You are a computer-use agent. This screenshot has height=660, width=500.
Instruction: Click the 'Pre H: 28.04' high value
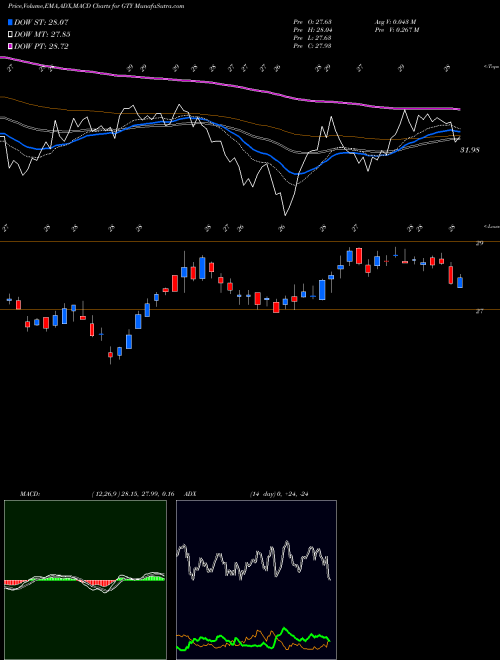click(313, 30)
